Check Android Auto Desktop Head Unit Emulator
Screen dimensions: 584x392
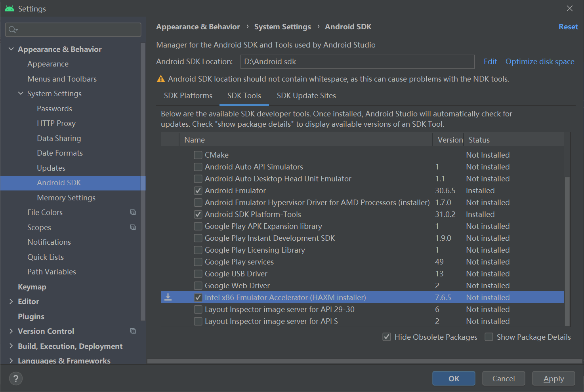click(x=198, y=179)
